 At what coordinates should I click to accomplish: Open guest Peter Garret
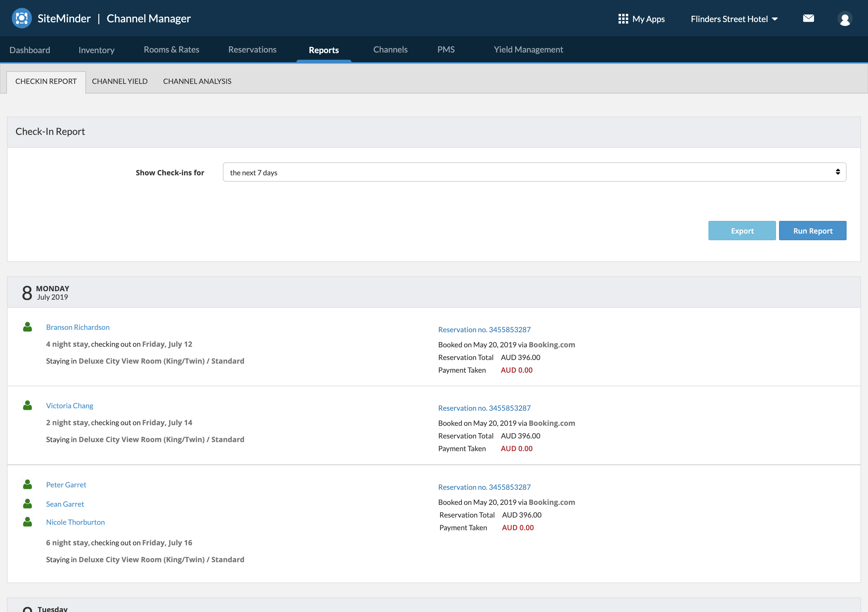pyautogui.click(x=66, y=485)
